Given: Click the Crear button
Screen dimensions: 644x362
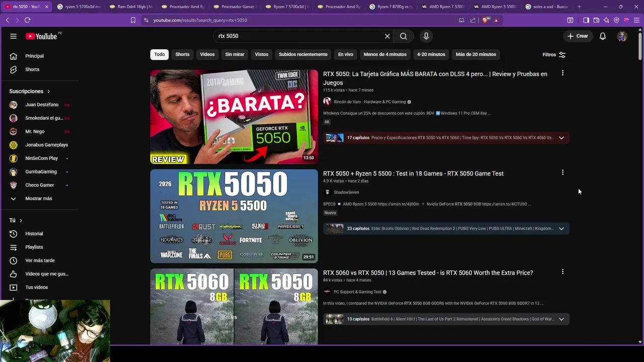Looking at the screenshot, I should (x=578, y=36).
